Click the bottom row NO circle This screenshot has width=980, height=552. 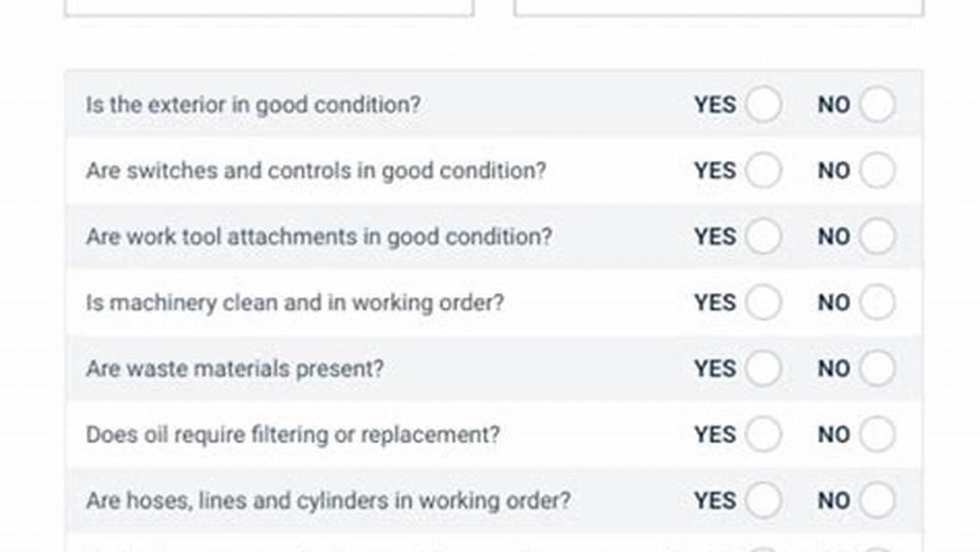click(877, 547)
